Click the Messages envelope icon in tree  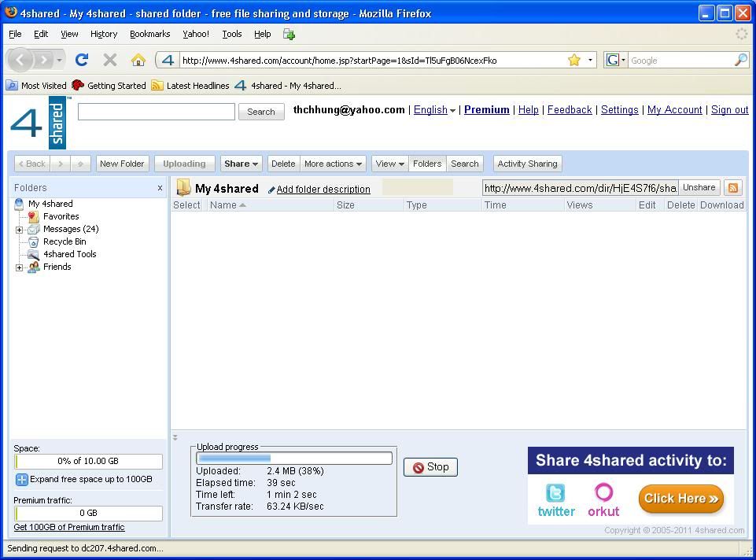point(33,229)
